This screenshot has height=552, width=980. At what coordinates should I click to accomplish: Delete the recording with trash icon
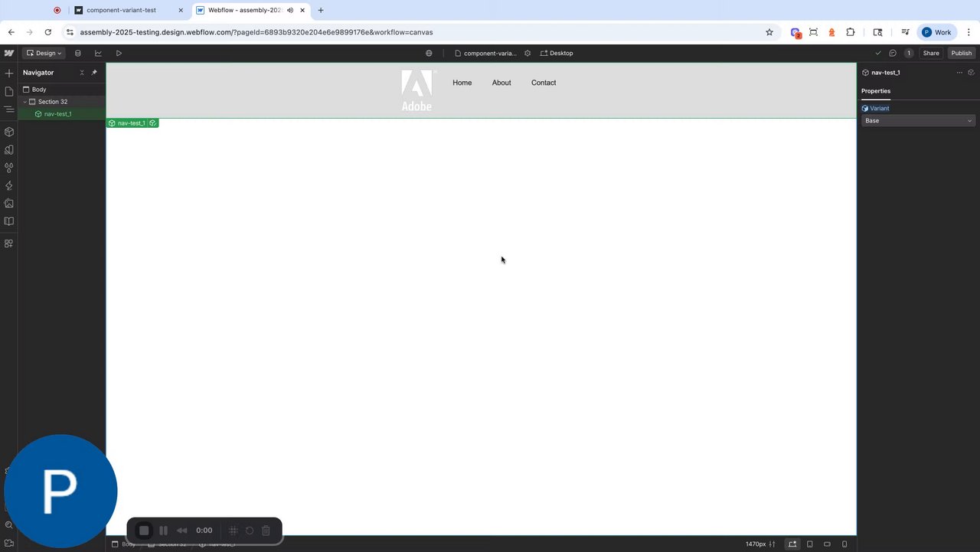coord(266,531)
